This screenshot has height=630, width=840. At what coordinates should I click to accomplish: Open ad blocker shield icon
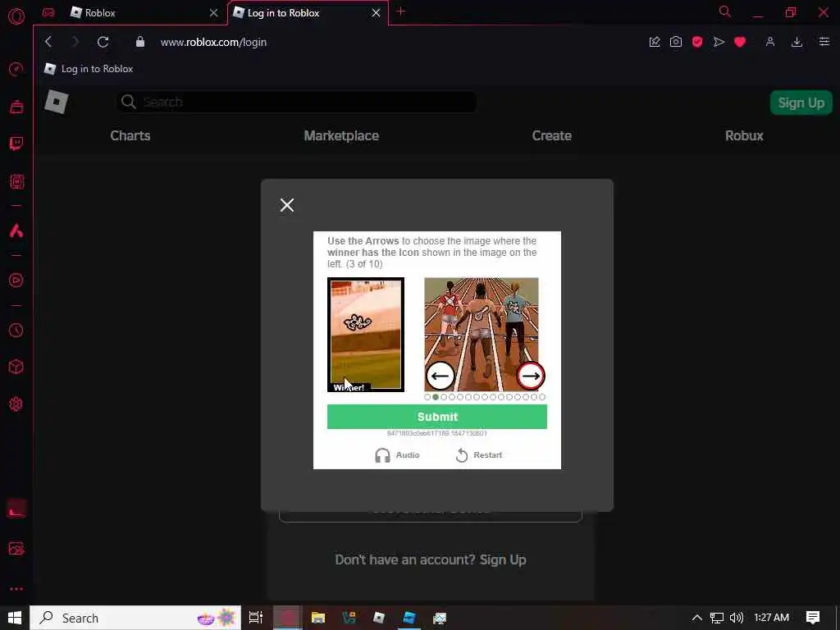click(697, 42)
